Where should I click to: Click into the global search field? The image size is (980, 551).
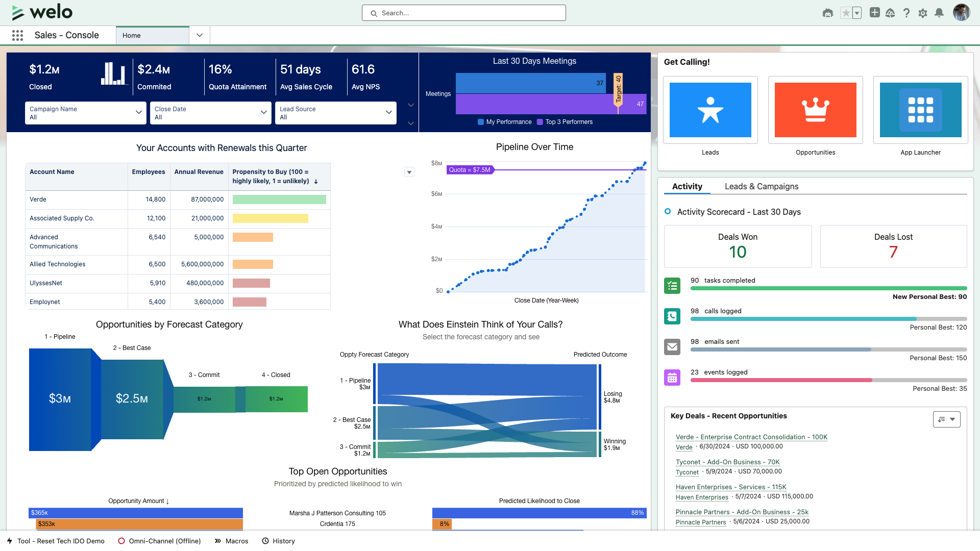pyautogui.click(x=463, y=13)
